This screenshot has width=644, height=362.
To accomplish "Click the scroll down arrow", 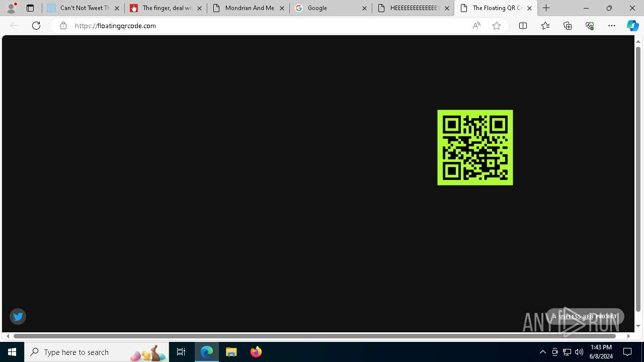I will (638, 326).
